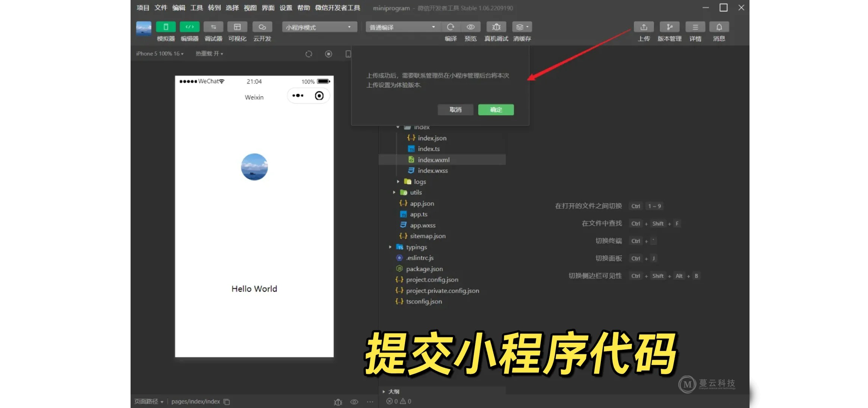This screenshot has width=868, height=408.
Task: Open the 消息 notifications bell
Action: (x=719, y=27)
